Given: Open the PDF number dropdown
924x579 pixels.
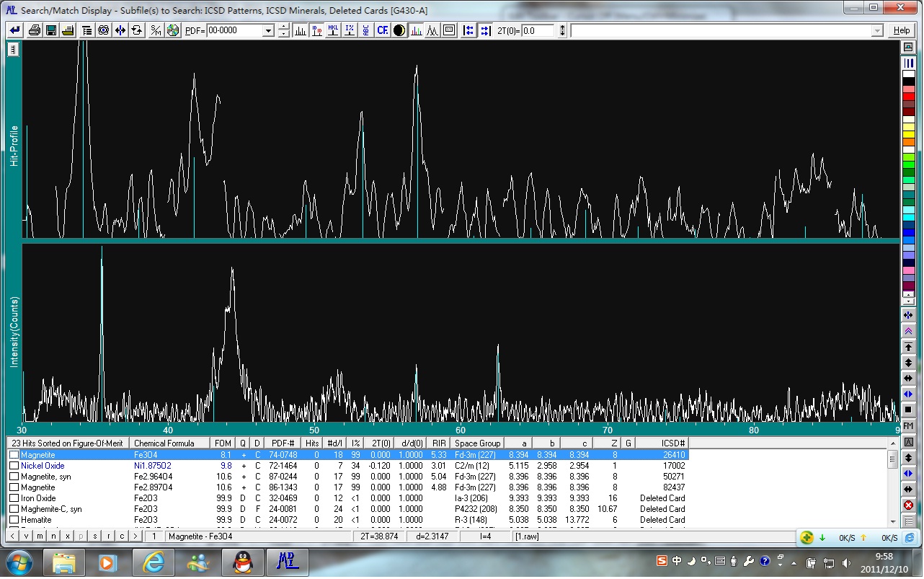Looking at the screenshot, I should coord(268,31).
